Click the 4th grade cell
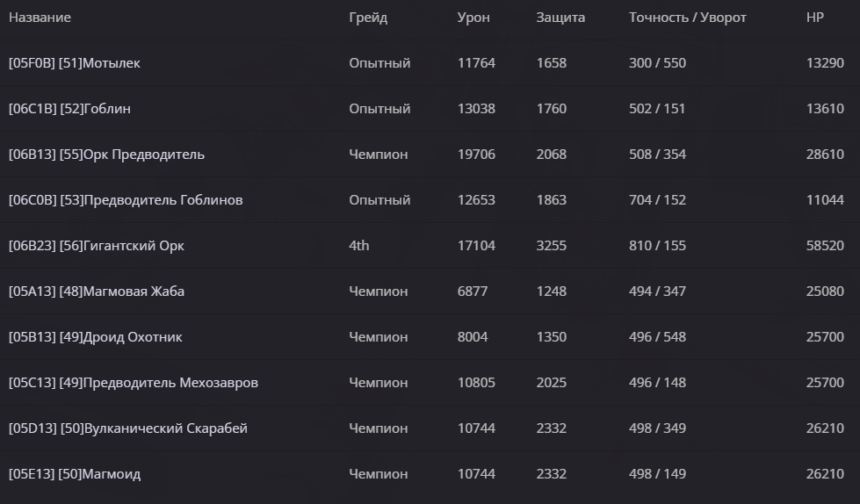Viewport: 860px width, 504px height. tap(358, 246)
